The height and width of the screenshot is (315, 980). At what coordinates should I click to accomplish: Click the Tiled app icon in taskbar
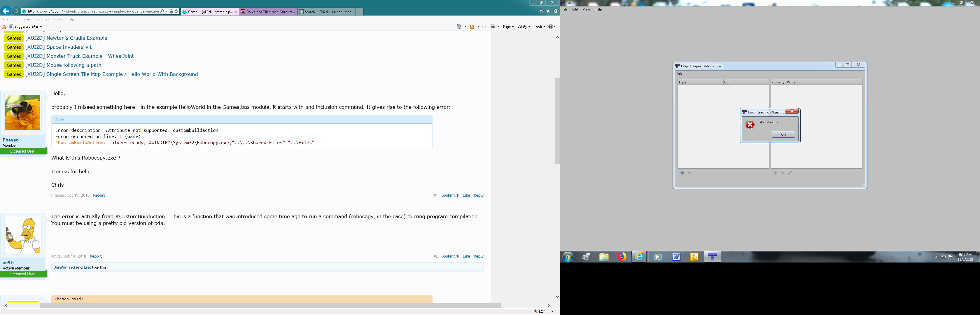[x=712, y=257]
